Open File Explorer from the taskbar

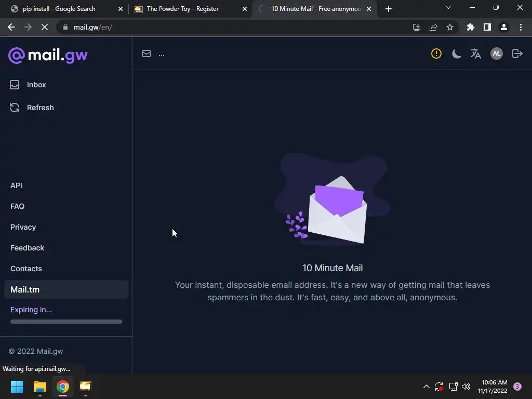(x=39, y=387)
